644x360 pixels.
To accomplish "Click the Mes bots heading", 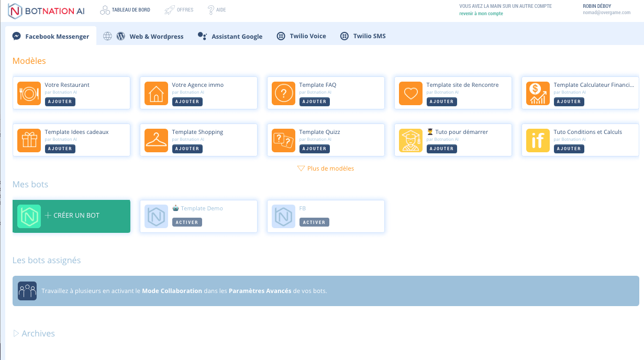I will coord(30,184).
